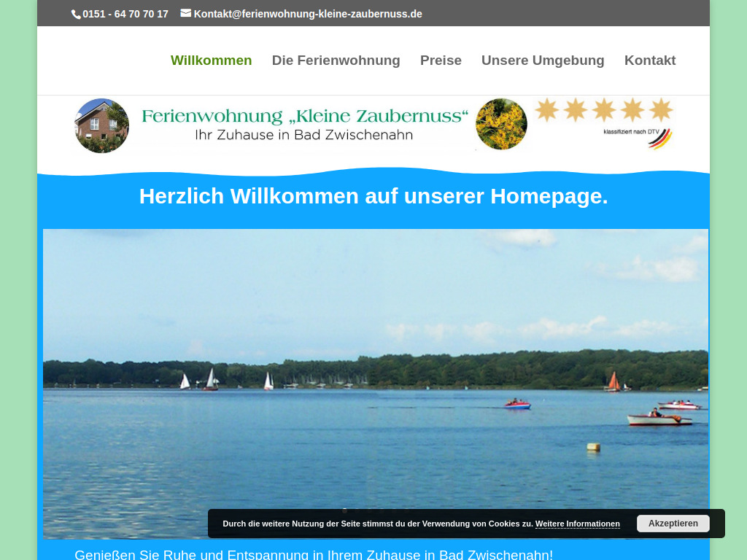Click the highlighted 'Willkommen' nav item
The height and width of the screenshot is (560, 747).
[x=211, y=61]
